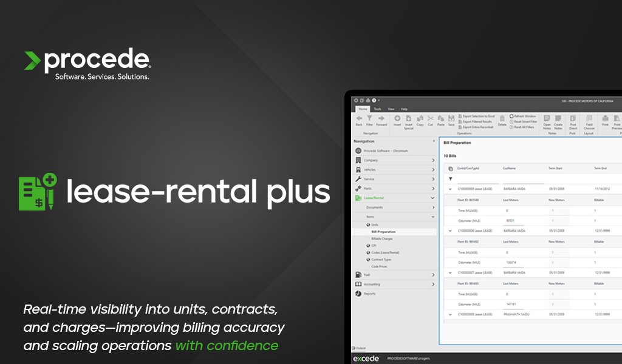Switch to the Tools tab

377,109
